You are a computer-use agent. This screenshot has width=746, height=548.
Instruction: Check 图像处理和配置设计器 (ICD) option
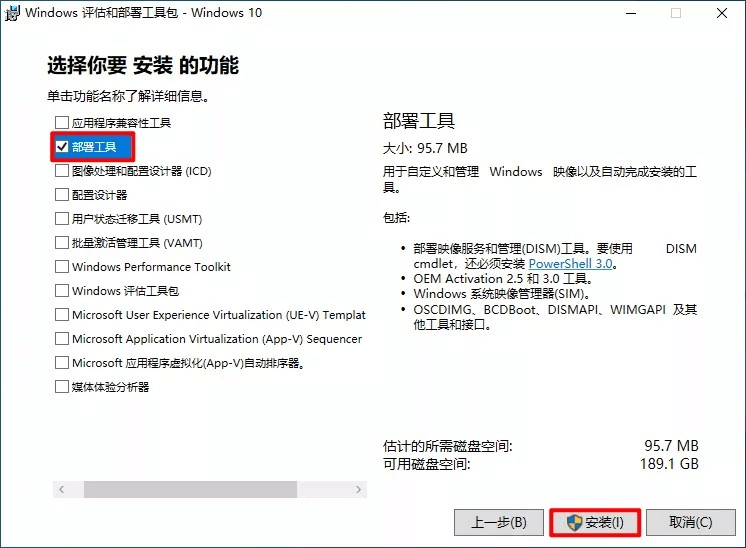tap(62, 171)
